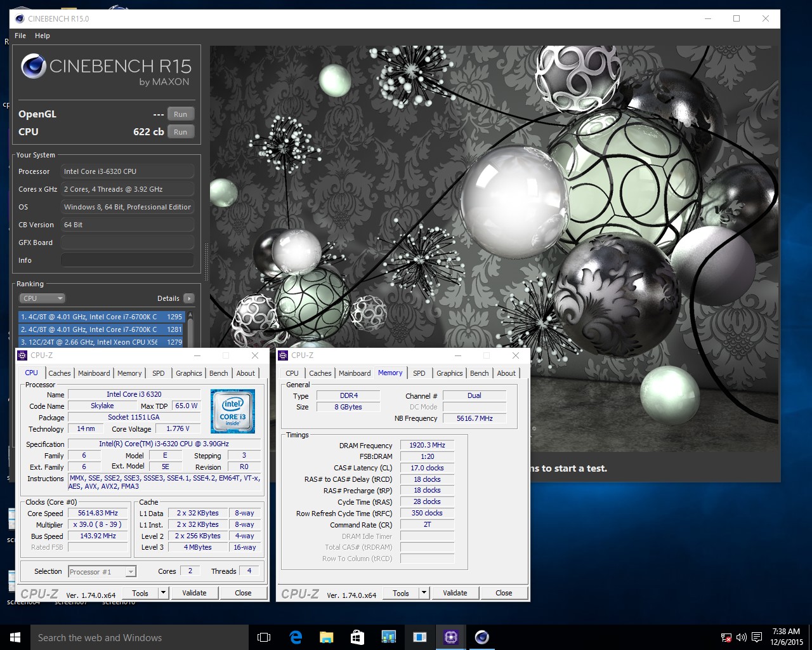Viewport: 812px width, 650px height.
Task: Switch to CPU tab in right CPU-Z
Action: click(x=292, y=373)
